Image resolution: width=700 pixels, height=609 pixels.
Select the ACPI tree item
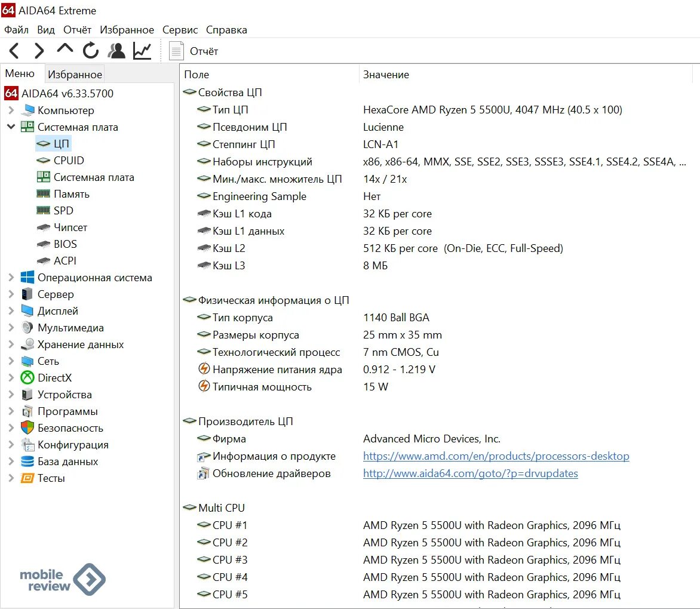tap(65, 260)
